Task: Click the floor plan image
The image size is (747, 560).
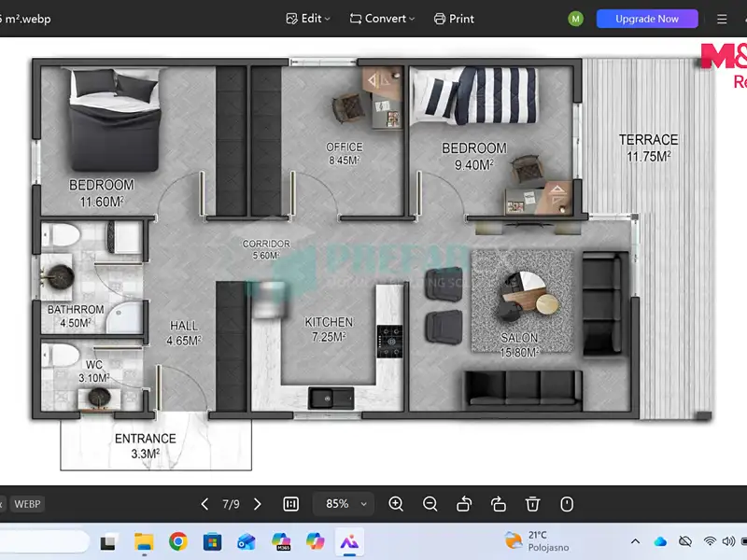Action: tap(373, 262)
